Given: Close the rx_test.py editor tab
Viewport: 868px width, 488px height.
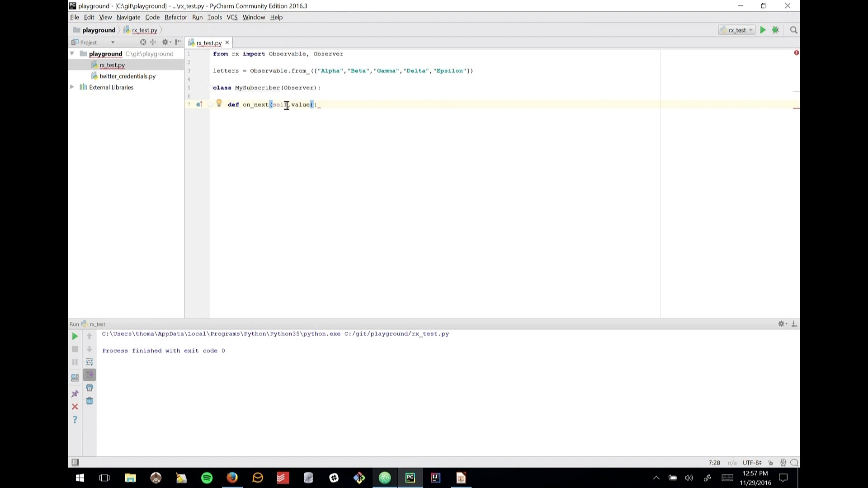Looking at the screenshot, I should (227, 42).
